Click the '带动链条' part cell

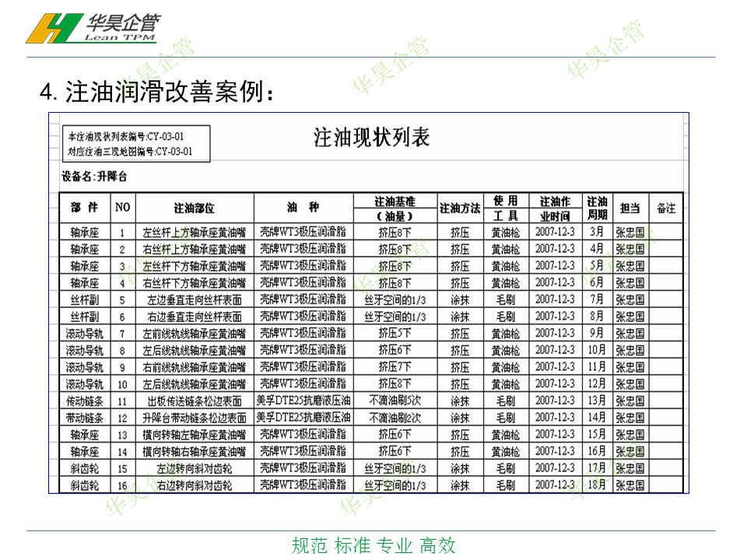pos(84,418)
